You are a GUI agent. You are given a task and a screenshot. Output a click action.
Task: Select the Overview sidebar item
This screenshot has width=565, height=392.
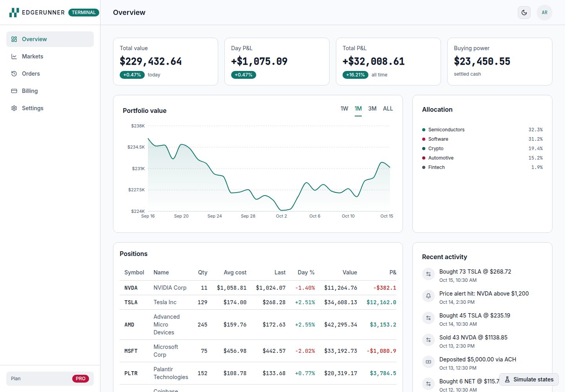50,39
